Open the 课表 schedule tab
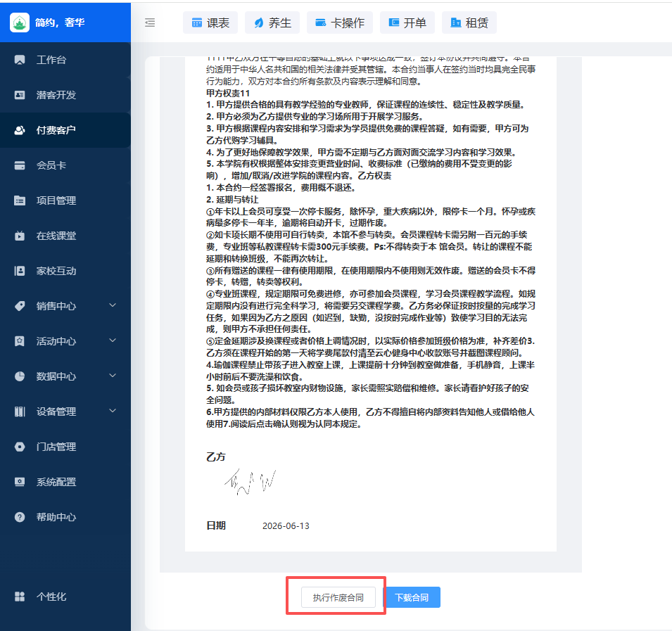This screenshot has width=672, height=631. pyautogui.click(x=210, y=23)
